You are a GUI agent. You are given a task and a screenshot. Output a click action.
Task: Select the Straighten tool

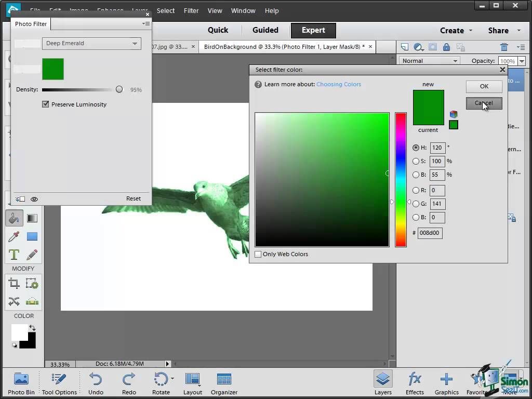click(32, 301)
